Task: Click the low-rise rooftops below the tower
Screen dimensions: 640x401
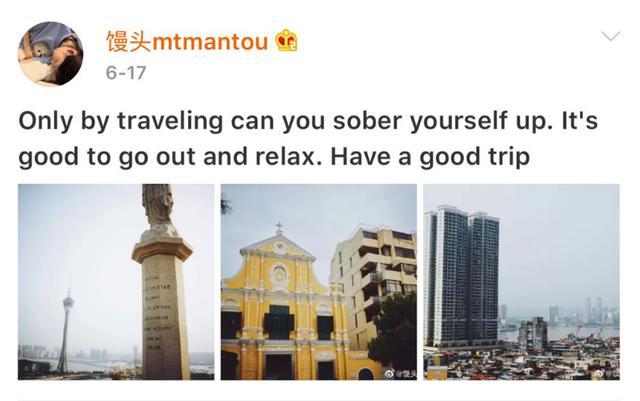Action: pyautogui.click(x=521, y=359)
